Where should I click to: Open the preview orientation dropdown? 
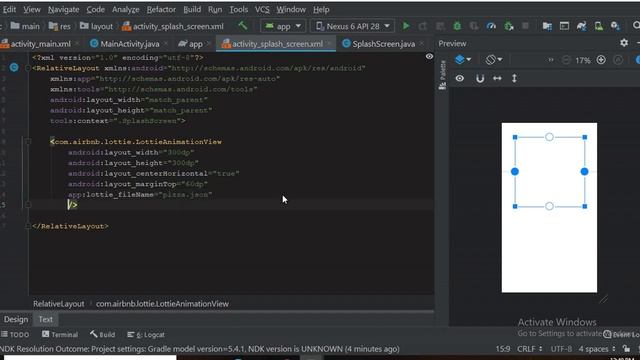[493, 60]
